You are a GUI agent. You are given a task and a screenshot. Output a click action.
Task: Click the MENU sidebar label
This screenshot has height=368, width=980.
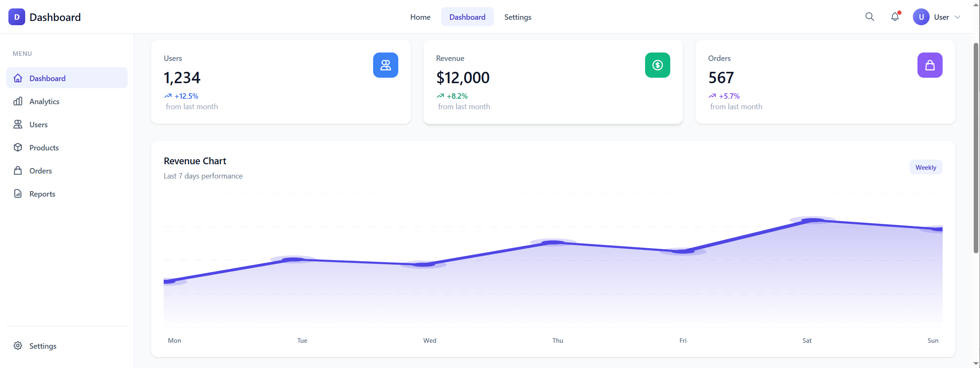(22, 54)
